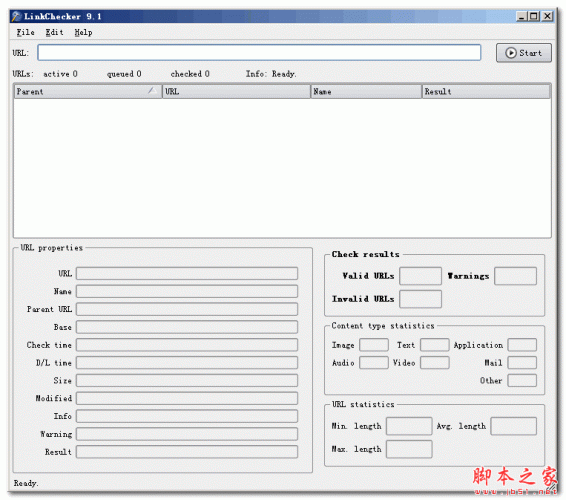Click the Audio content type box
The width and height of the screenshot is (566, 500).
pos(374,362)
